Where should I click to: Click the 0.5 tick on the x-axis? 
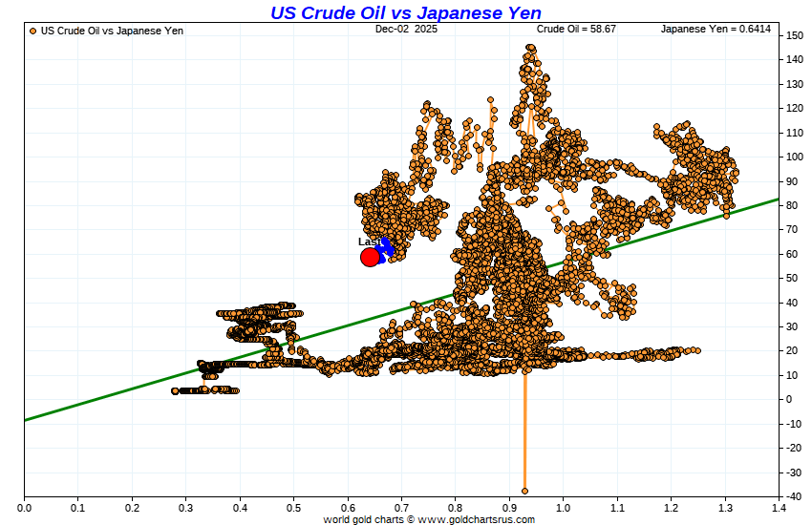click(293, 508)
